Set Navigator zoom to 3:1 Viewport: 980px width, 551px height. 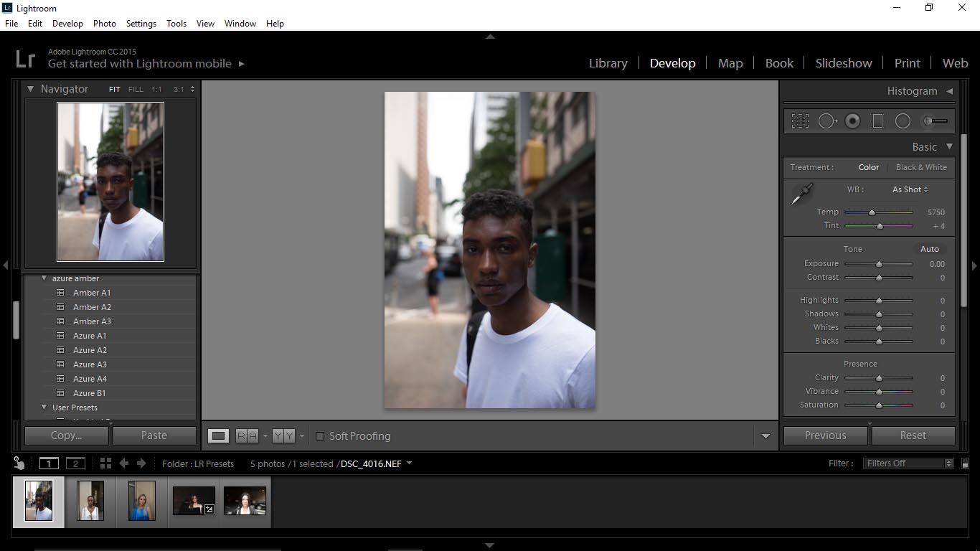(x=179, y=90)
